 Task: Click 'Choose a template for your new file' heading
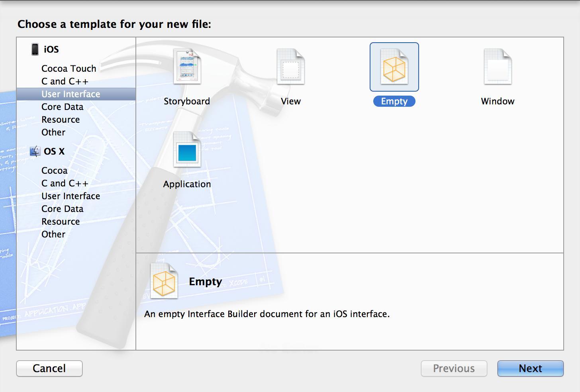click(x=114, y=24)
